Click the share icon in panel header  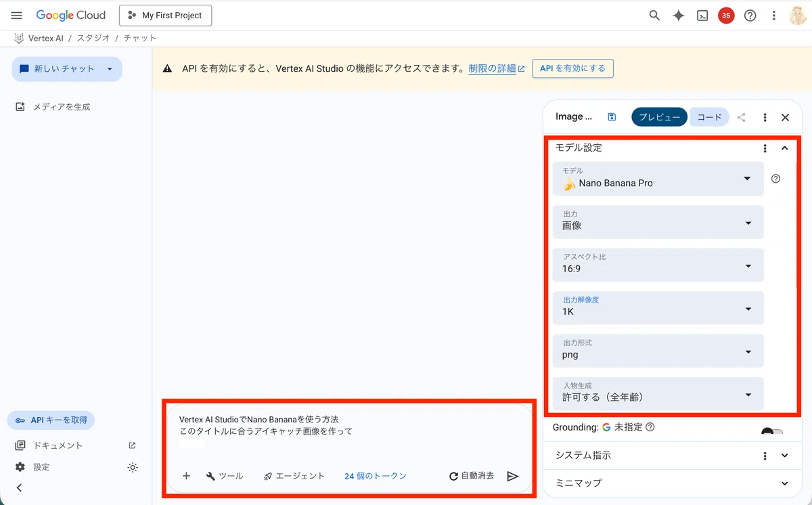[x=742, y=117]
